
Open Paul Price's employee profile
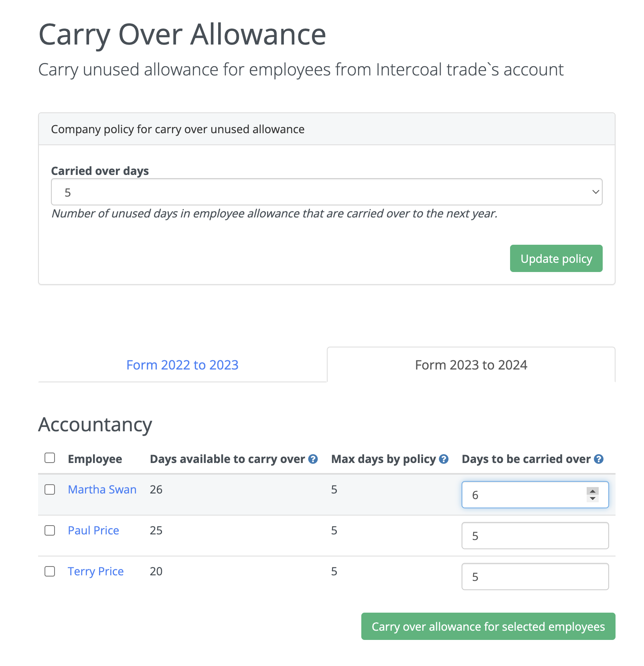(93, 530)
